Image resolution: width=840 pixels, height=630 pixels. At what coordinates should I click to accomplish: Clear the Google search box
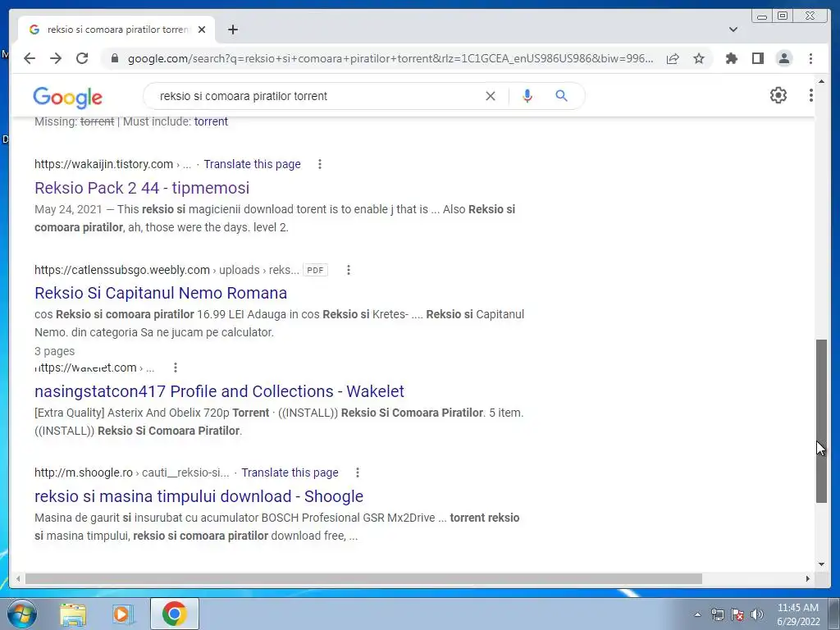(x=491, y=96)
